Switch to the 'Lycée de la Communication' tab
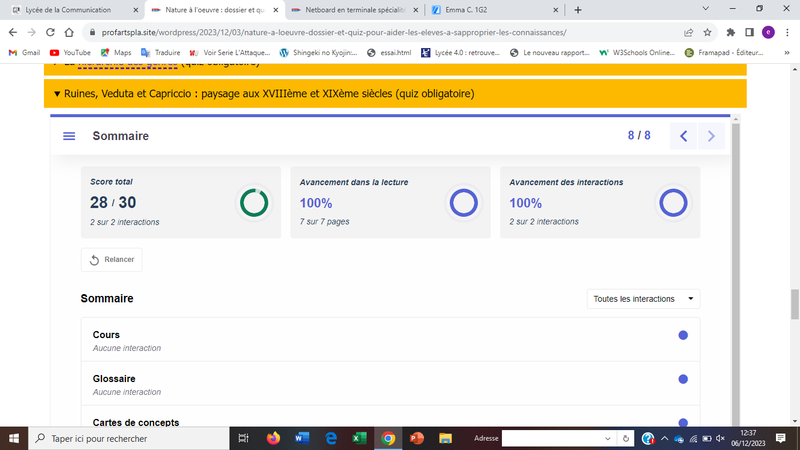Viewport: 800px width, 450px height. 70,10
